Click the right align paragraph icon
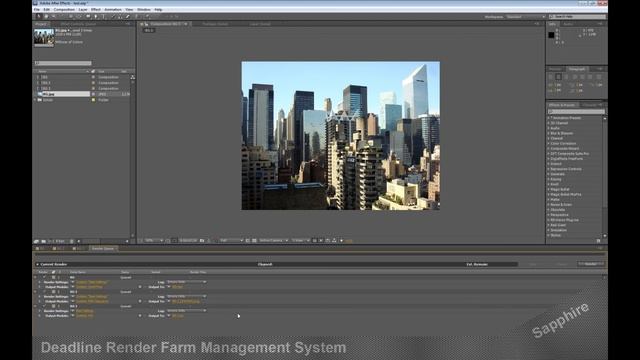This screenshot has height=360, width=640. [566, 77]
